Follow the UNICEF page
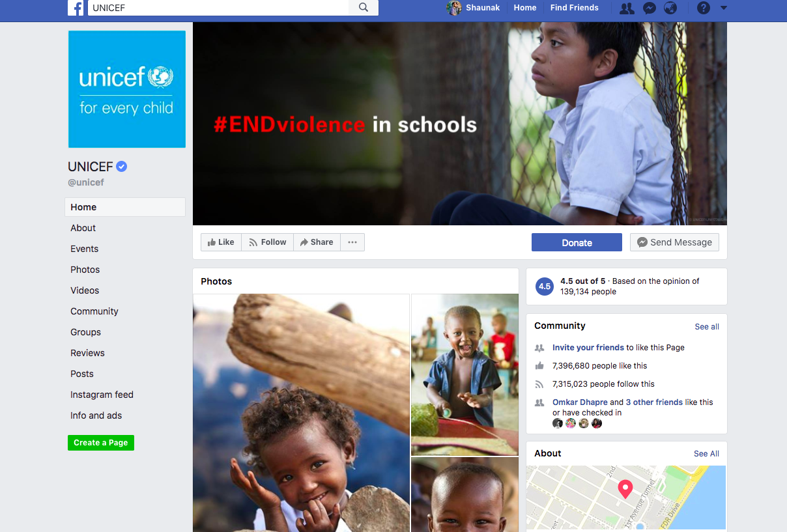This screenshot has width=787, height=532. [268, 242]
